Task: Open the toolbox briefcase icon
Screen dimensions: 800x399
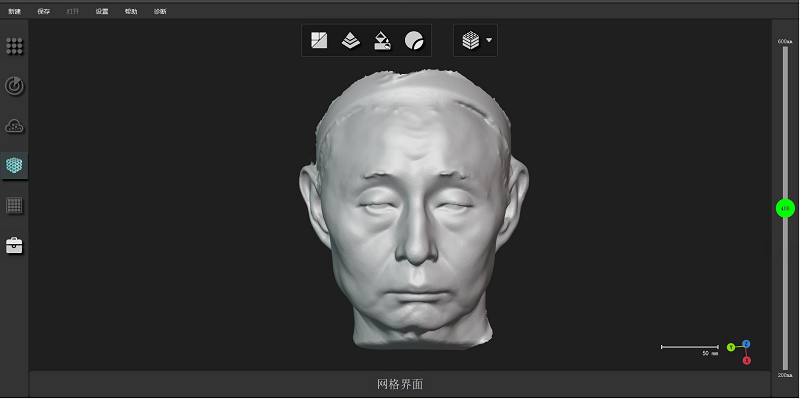Action: pos(14,245)
